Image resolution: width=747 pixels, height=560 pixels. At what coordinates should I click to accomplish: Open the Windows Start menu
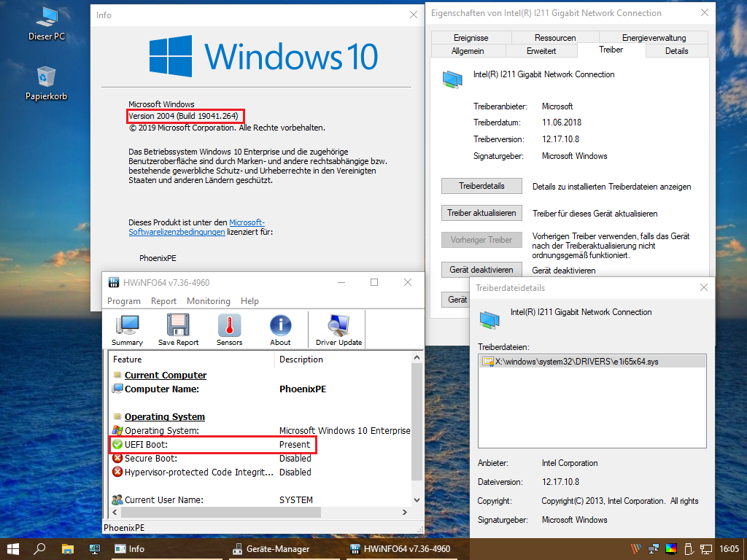tap(12, 549)
